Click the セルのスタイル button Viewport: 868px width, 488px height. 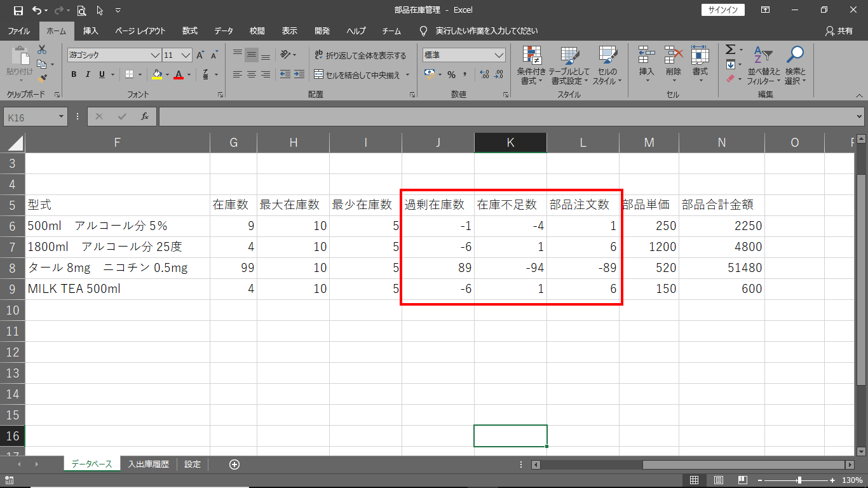607,65
